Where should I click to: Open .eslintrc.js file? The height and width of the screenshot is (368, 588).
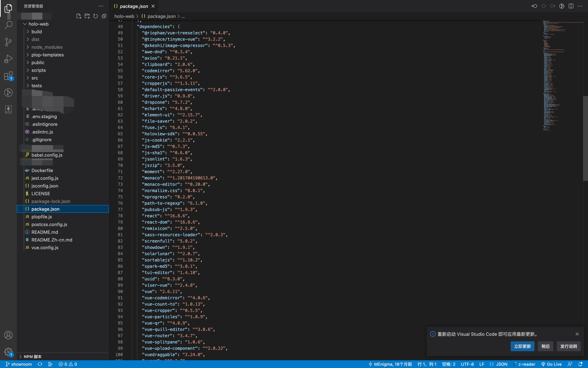tap(63, 132)
